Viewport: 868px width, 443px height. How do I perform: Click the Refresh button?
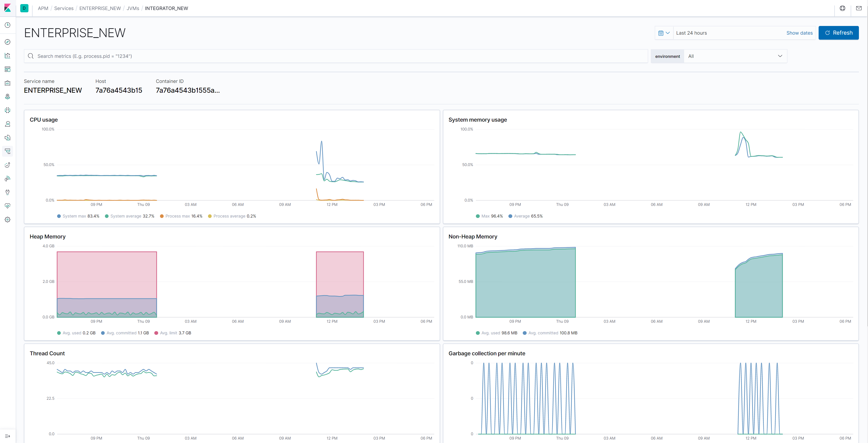point(839,33)
